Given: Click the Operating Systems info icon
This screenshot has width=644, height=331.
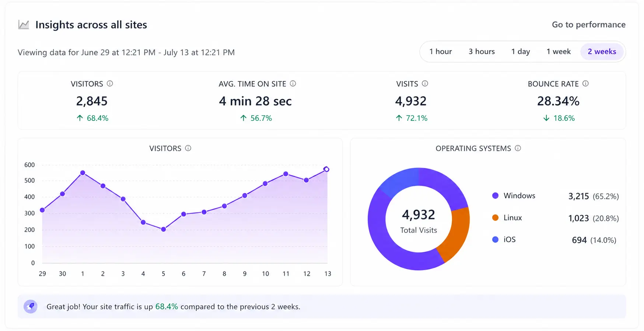Looking at the screenshot, I should [x=518, y=148].
